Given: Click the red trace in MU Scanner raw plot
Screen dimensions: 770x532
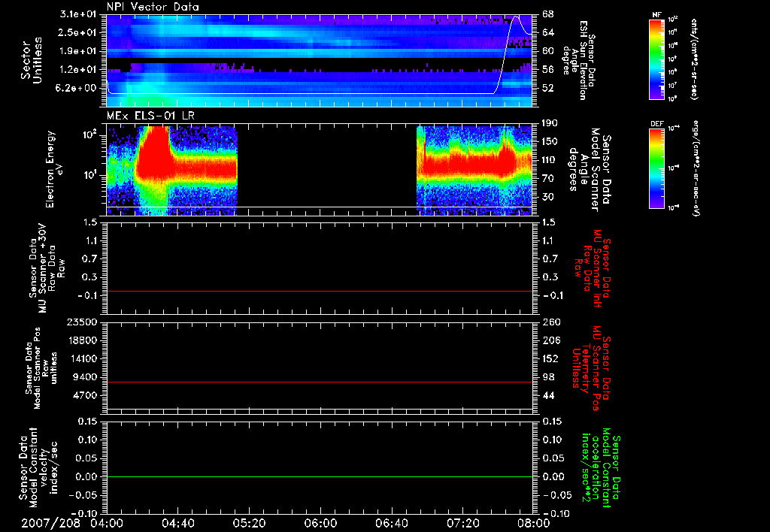Looking at the screenshot, I should click(320, 291).
